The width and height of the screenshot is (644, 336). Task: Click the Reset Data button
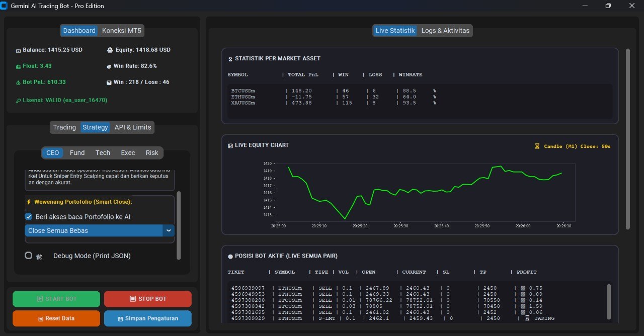(56, 318)
